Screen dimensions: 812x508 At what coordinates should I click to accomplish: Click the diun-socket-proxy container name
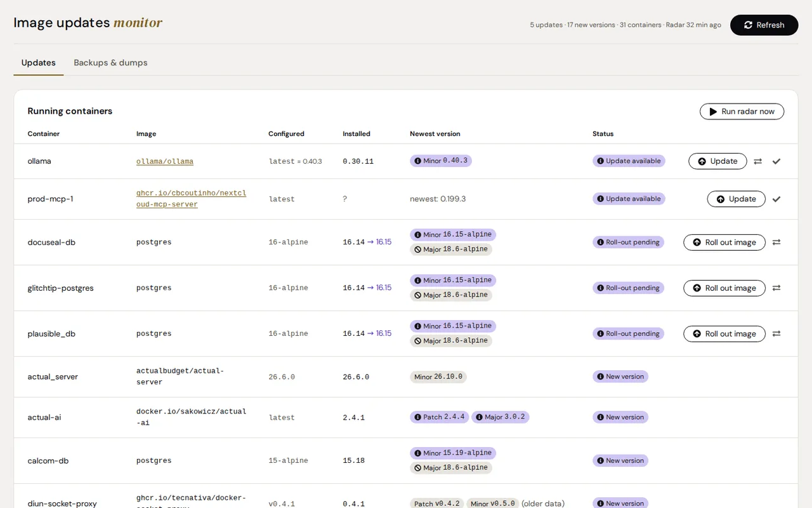tap(62, 504)
